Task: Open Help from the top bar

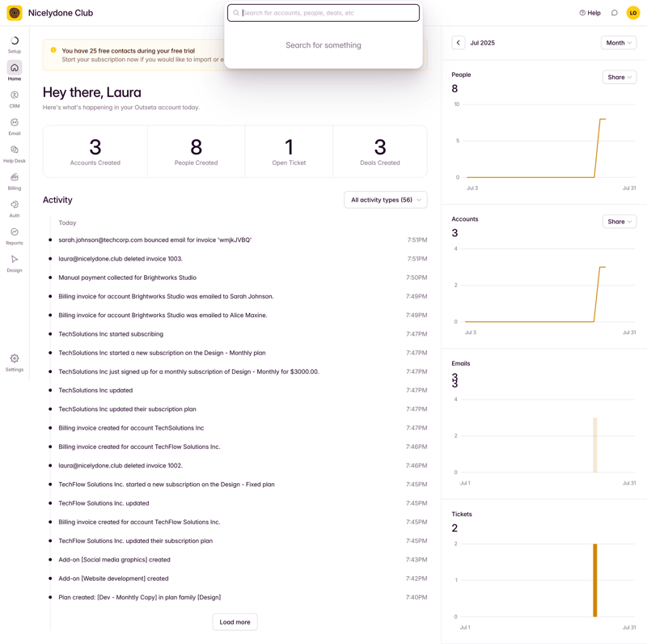Action: coord(590,13)
